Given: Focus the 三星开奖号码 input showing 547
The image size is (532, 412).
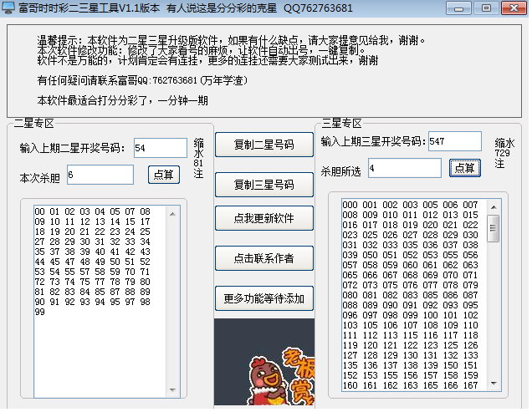Looking at the screenshot, I should pyautogui.click(x=454, y=141).
